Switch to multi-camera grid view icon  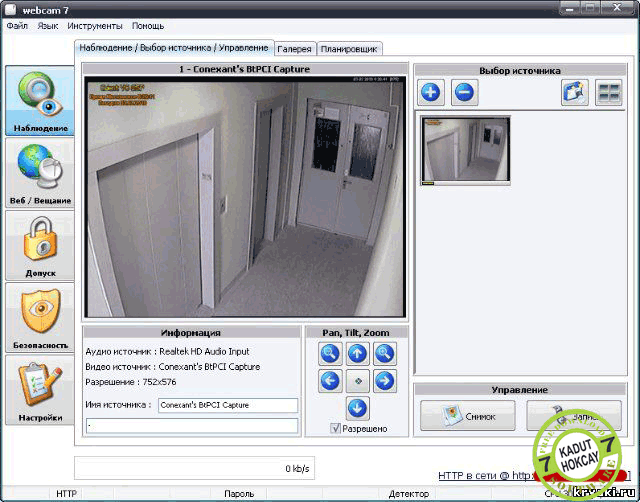click(x=609, y=92)
